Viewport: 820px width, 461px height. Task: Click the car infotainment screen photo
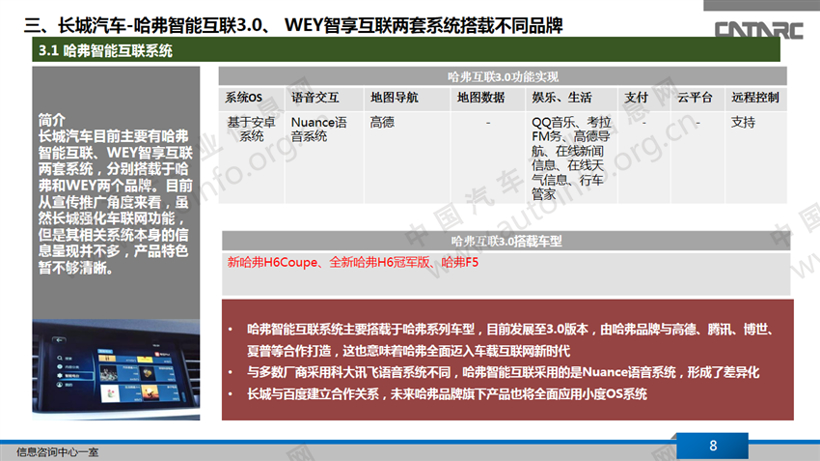pyautogui.click(x=116, y=370)
